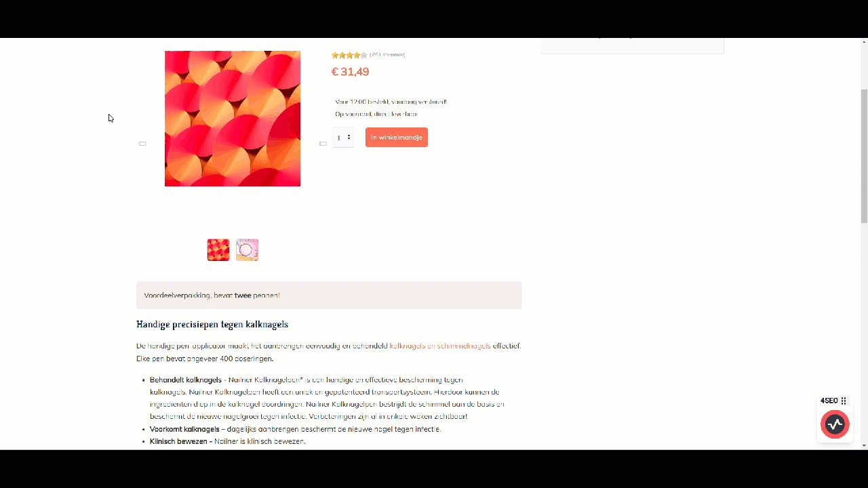The height and width of the screenshot is (488, 868).
Task: Click the Voordeelverpakking notice banner
Action: tap(329, 296)
